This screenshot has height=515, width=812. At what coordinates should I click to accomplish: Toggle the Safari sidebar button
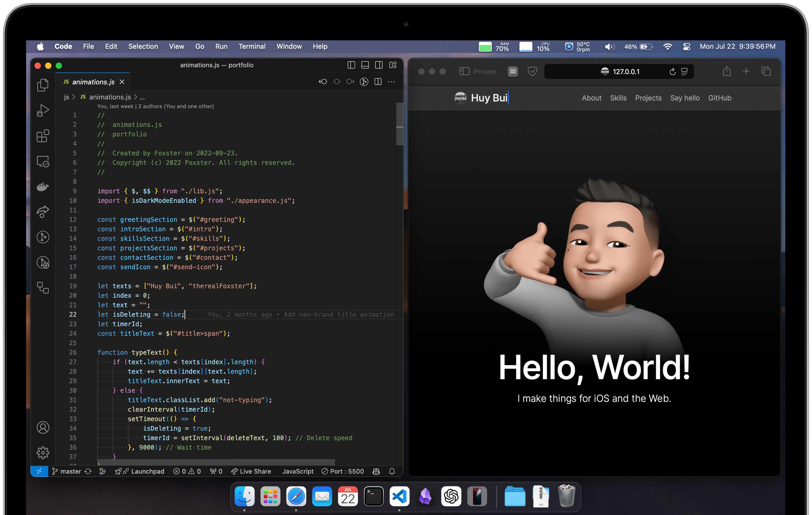[x=464, y=71]
